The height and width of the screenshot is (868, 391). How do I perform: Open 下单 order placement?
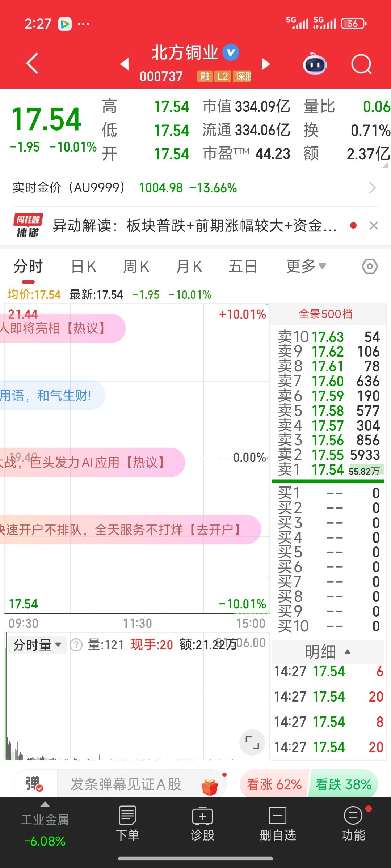coord(127,824)
